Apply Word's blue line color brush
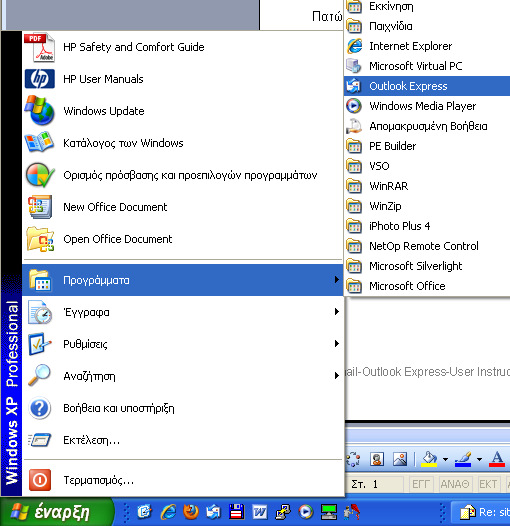This screenshot has width=510, height=526. pos(463,459)
